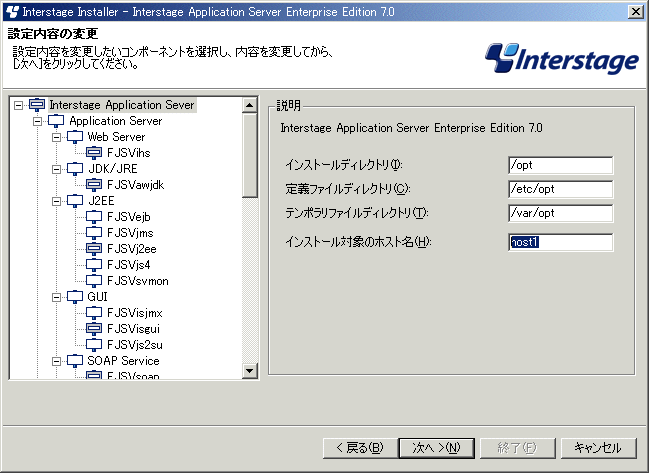Click the 次へ(N) next button
Viewport: 649px width, 473px height.
click(x=436, y=448)
